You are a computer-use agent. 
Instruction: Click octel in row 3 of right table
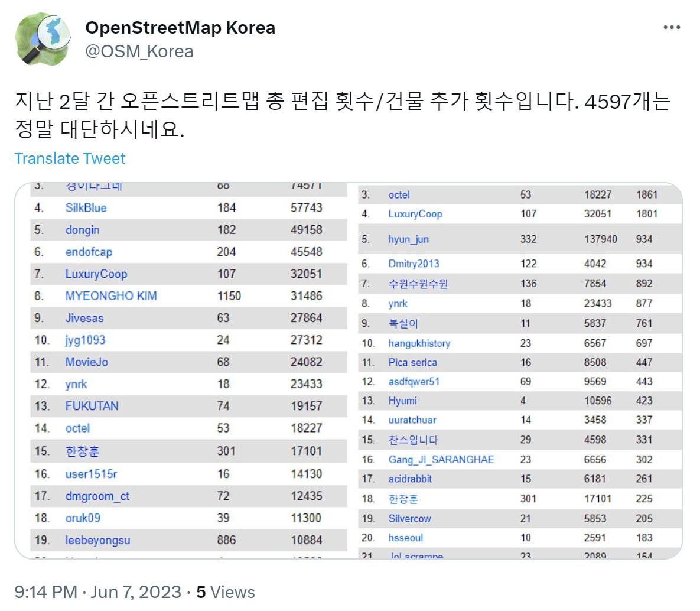coord(399,195)
